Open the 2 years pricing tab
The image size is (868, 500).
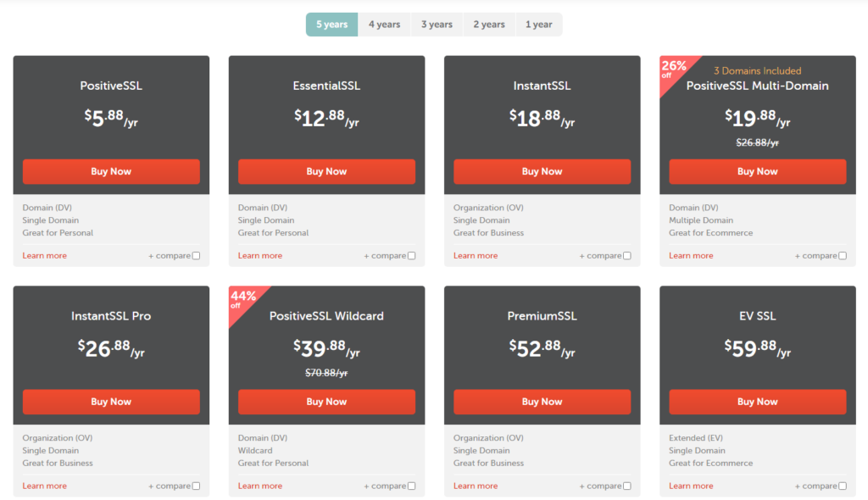[x=489, y=25]
